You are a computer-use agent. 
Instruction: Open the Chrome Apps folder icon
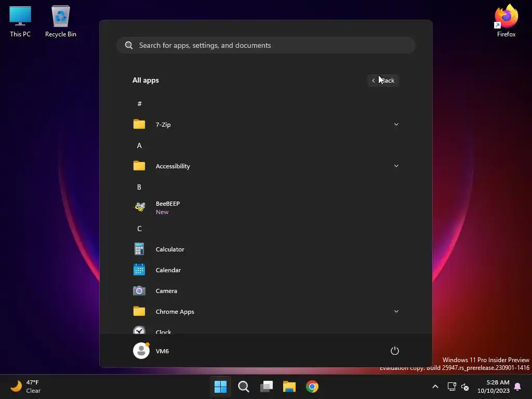tap(139, 312)
